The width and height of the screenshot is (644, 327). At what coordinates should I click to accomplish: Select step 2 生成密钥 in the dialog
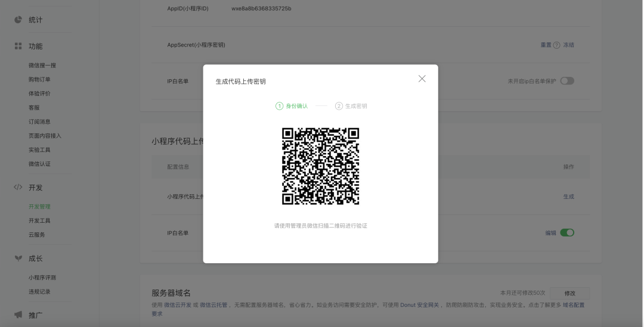pyautogui.click(x=351, y=106)
